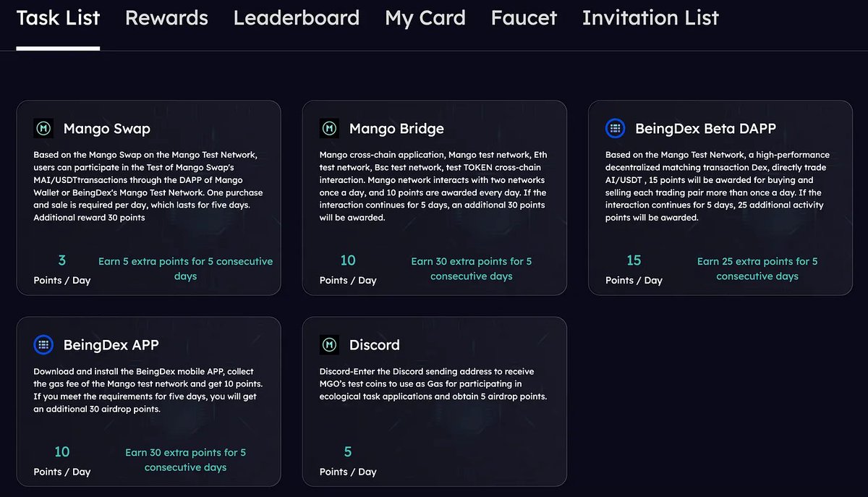This screenshot has width=868, height=497.
Task: Open the Leaderboard page
Action: pyautogui.click(x=296, y=18)
